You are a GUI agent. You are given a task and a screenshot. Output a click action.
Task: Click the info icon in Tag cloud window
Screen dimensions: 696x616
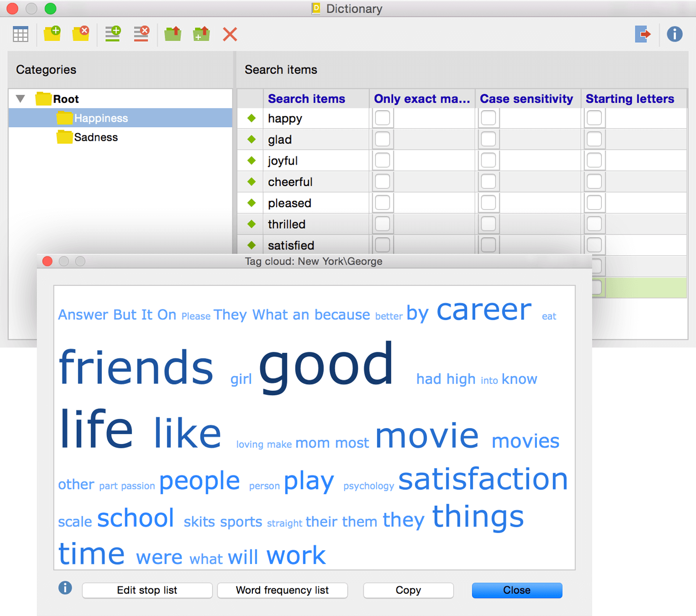click(65, 588)
